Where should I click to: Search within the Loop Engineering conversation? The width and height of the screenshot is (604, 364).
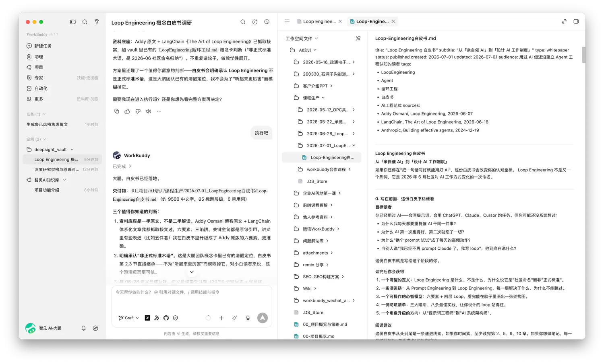pyautogui.click(x=243, y=22)
